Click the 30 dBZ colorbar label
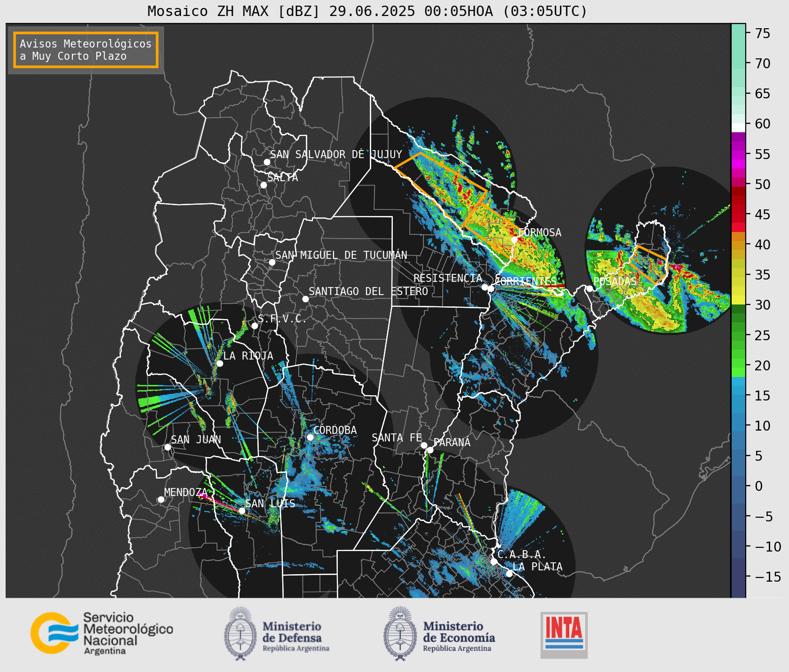This screenshot has width=789, height=672. point(763,305)
